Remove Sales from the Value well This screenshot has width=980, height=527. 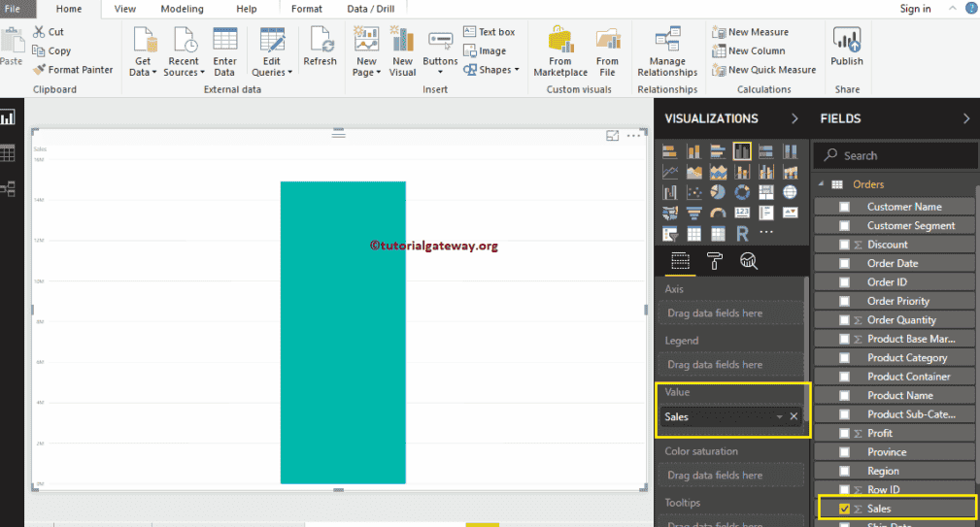(794, 416)
